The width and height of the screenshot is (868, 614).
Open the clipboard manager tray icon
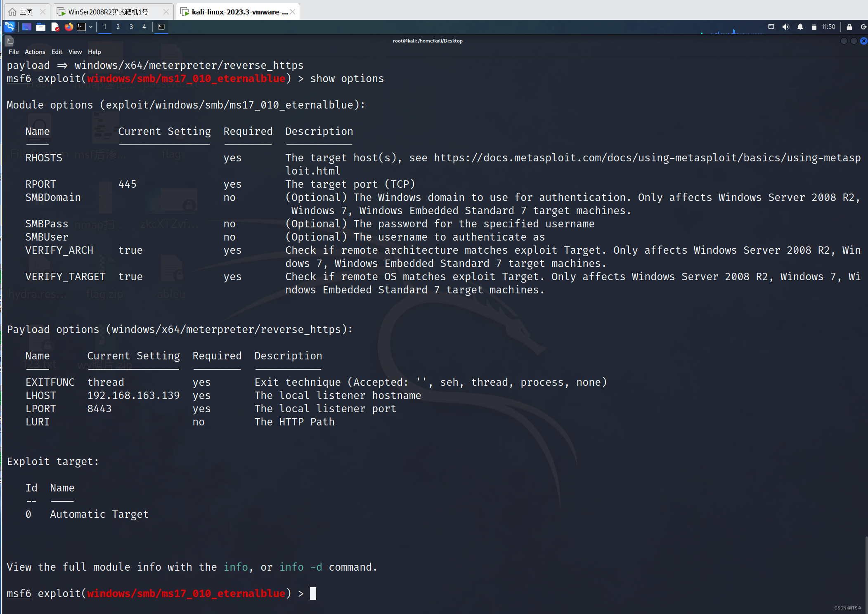click(x=814, y=27)
